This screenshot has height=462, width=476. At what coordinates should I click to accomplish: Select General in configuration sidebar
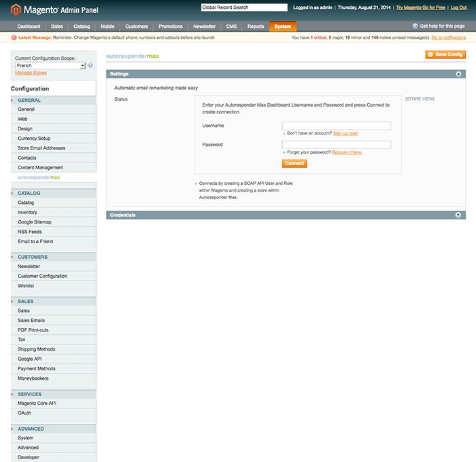[x=54, y=109]
